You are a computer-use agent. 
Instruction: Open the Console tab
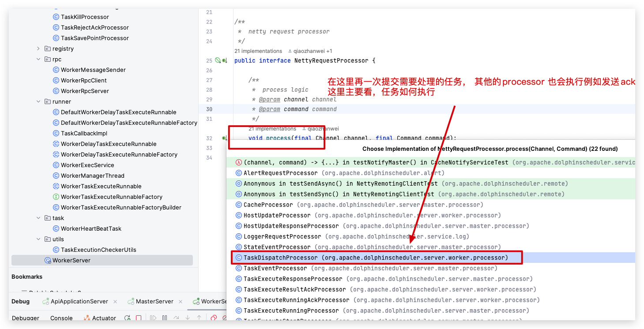pyautogui.click(x=61, y=318)
